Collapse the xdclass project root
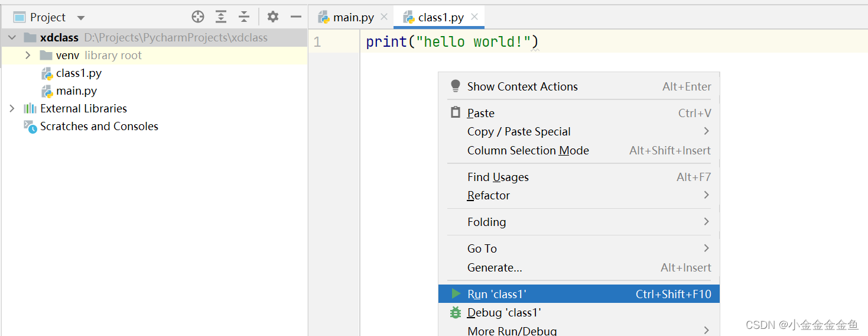The width and height of the screenshot is (868, 336). (x=12, y=38)
